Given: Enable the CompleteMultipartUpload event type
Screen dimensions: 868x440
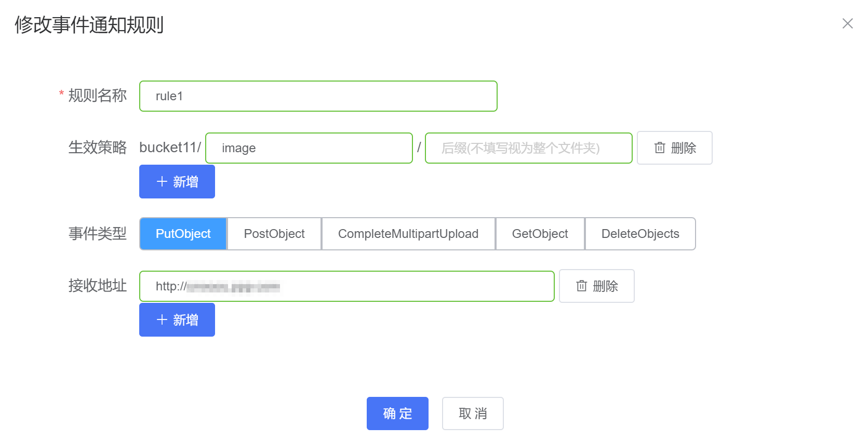Looking at the screenshot, I should (x=408, y=234).
